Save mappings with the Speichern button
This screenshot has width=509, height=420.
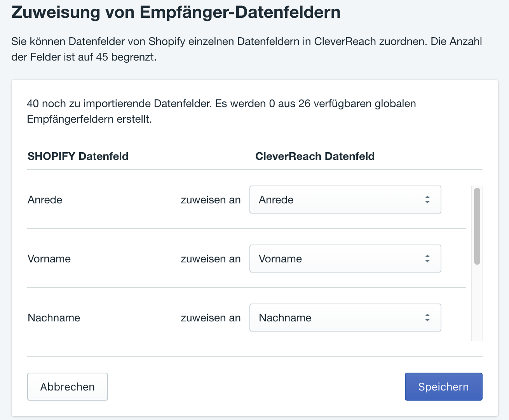[x=443, y=387]
